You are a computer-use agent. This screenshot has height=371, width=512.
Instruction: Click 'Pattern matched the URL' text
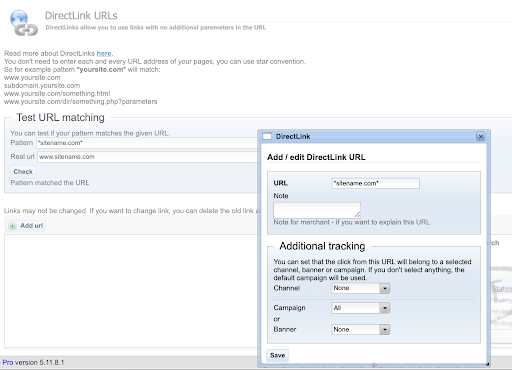50,183
